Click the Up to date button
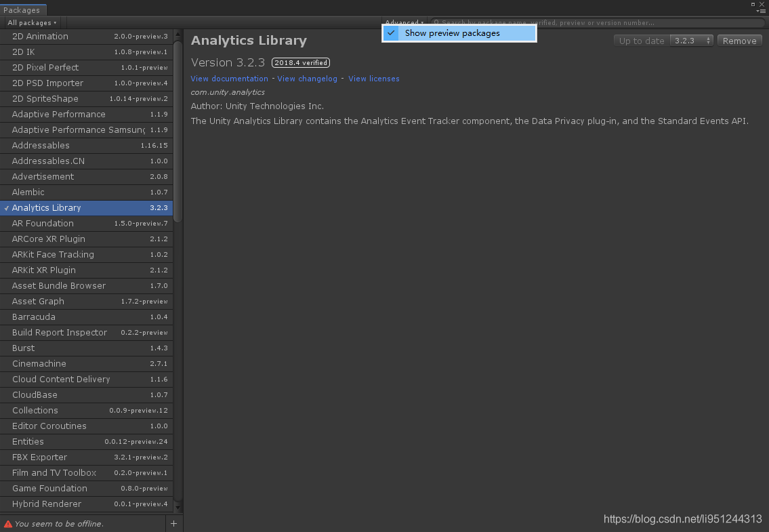 pyautogui.click(x=642, y=41)
